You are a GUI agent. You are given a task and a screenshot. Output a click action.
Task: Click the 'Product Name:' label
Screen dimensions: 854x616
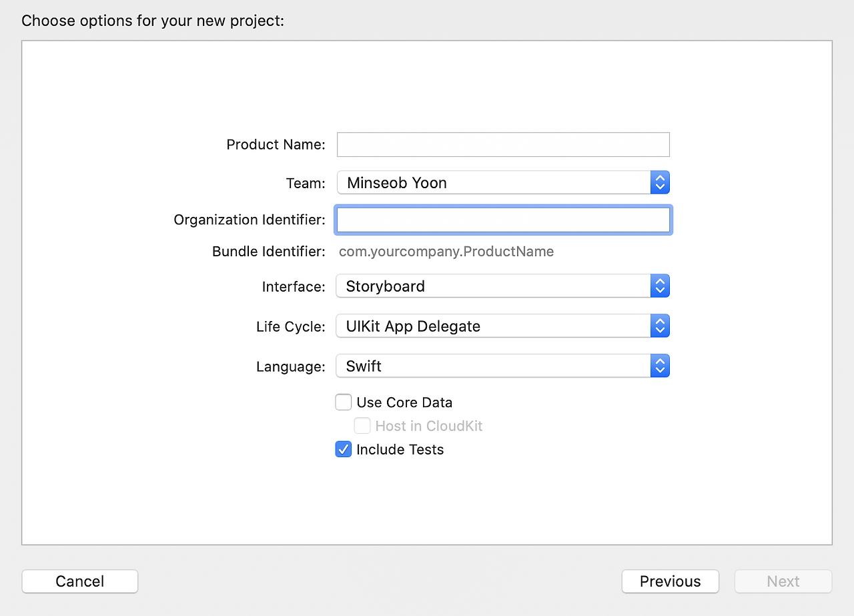276,144
